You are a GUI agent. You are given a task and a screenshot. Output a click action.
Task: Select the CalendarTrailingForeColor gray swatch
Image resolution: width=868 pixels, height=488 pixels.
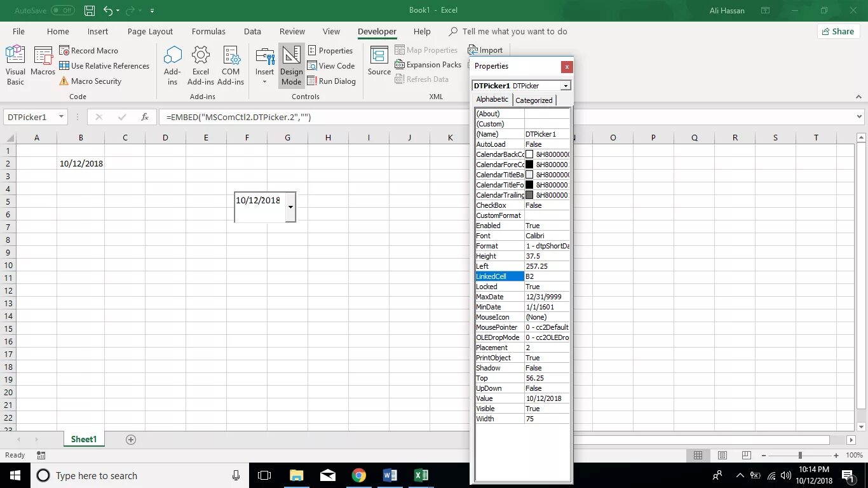[529, 195]
